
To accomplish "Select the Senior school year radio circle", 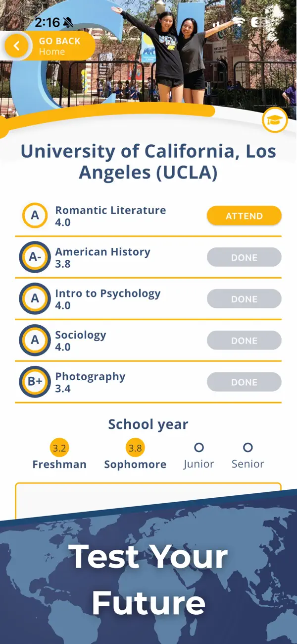I will click(248, 448).
